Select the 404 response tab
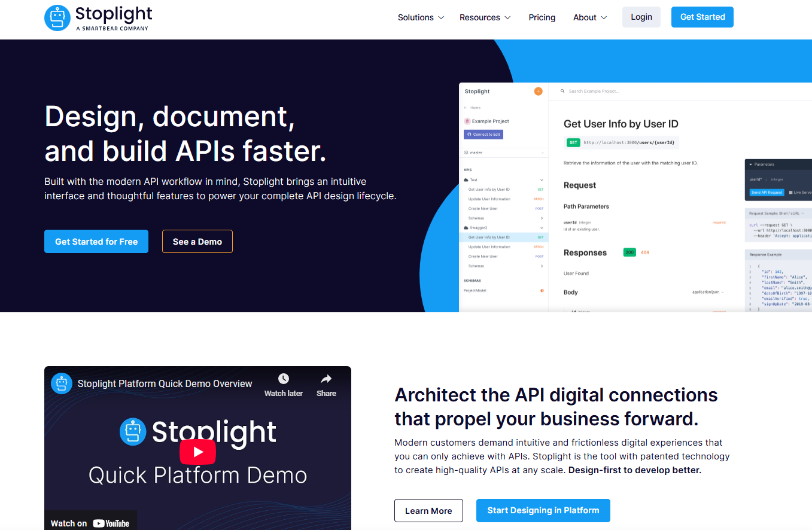The height and width of the screenshot is (530, 812). [645, 252]
